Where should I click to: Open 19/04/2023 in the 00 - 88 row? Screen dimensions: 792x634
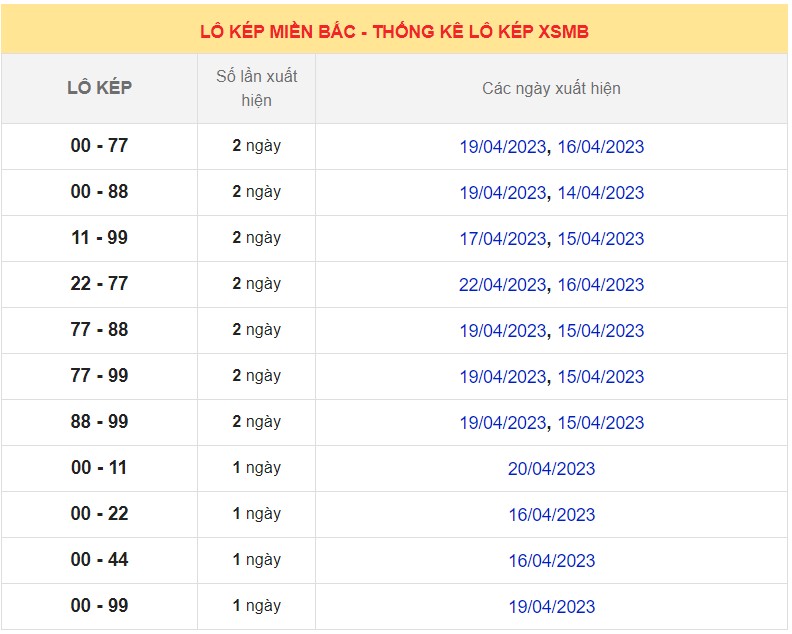coord(502,193)
